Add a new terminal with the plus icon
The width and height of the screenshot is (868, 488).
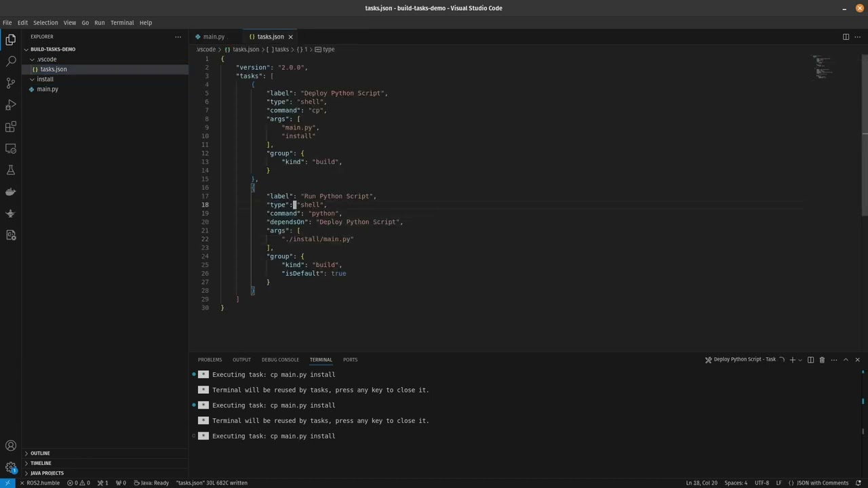tap(792, 360)
